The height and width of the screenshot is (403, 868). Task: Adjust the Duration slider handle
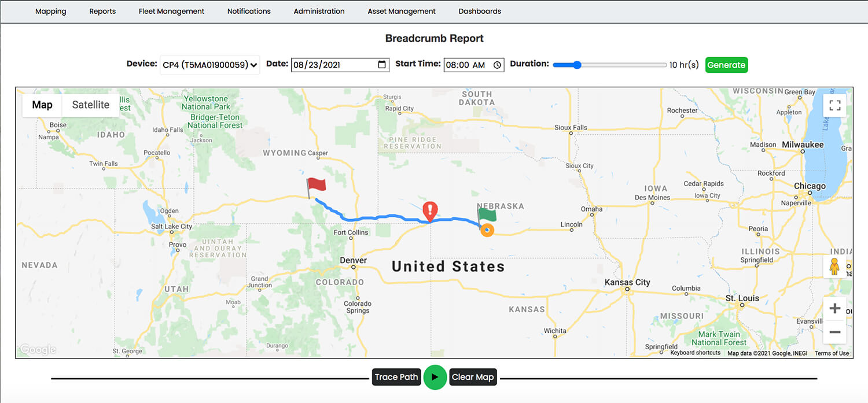tap(577, 65)
